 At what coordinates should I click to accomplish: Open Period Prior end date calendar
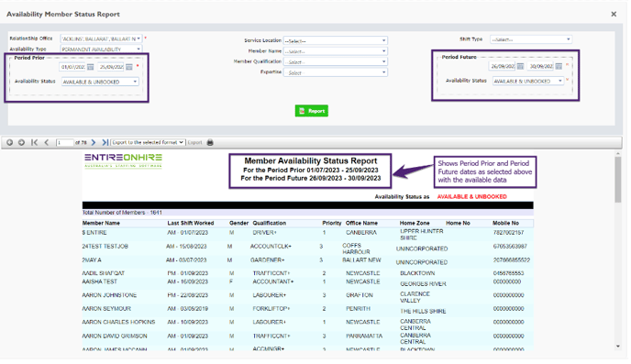[128, 67]
